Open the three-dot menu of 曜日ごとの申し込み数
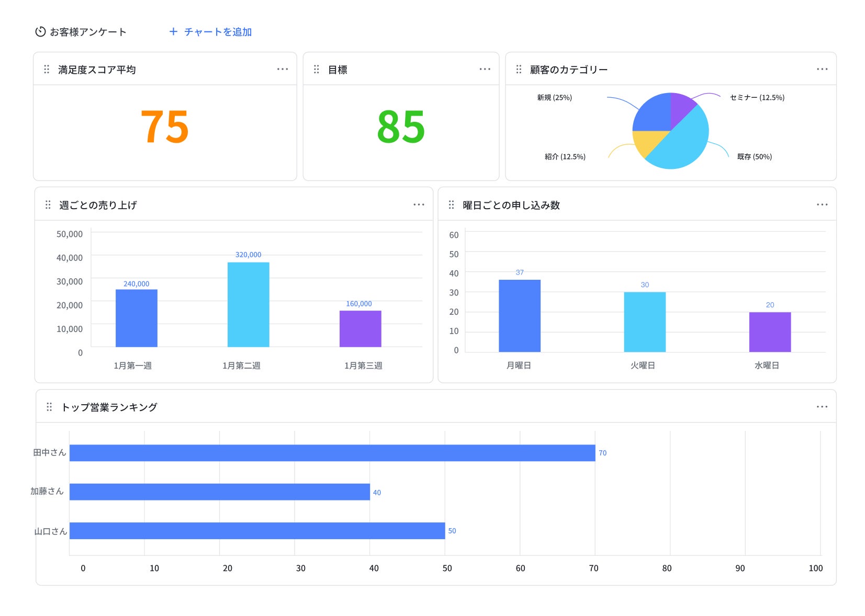The width and height of the screenshot is (865, 616). (822, 204)
